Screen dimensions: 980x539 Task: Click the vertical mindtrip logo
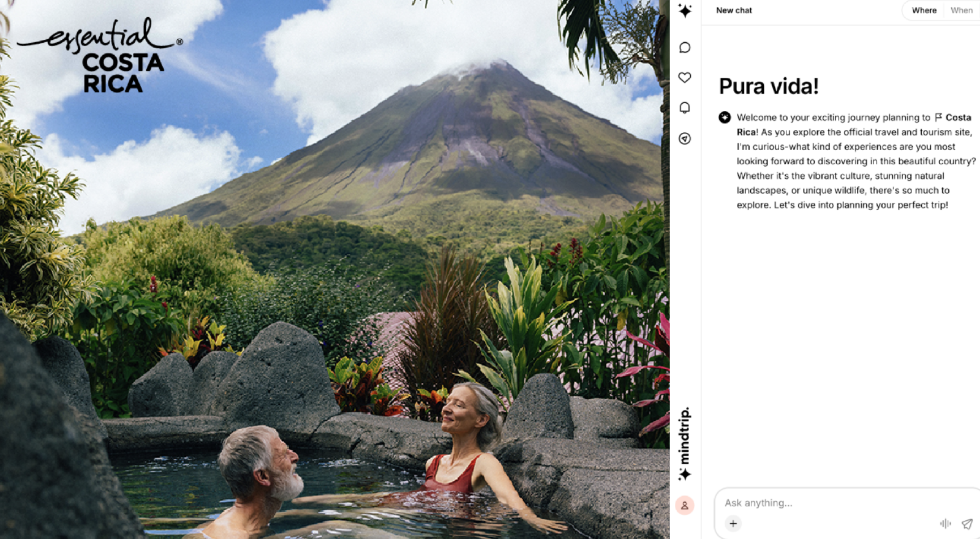pyautogui.click(x=685, y=443)
